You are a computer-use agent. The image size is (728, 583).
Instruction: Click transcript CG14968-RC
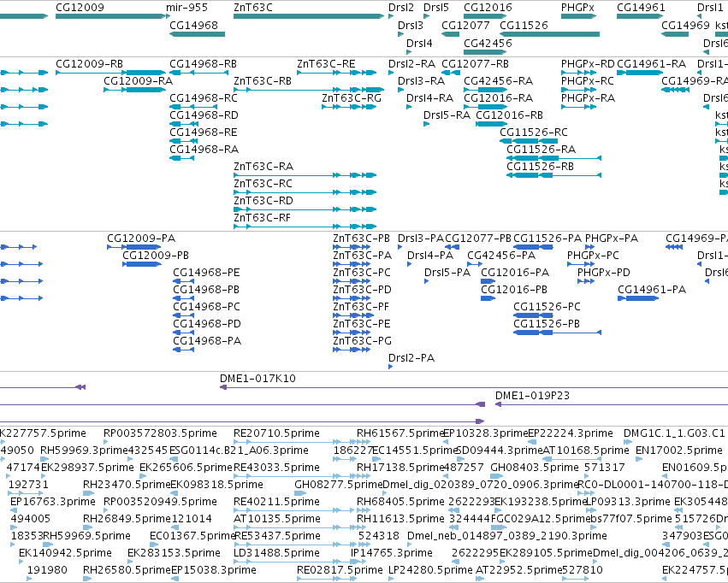(204, 97)
